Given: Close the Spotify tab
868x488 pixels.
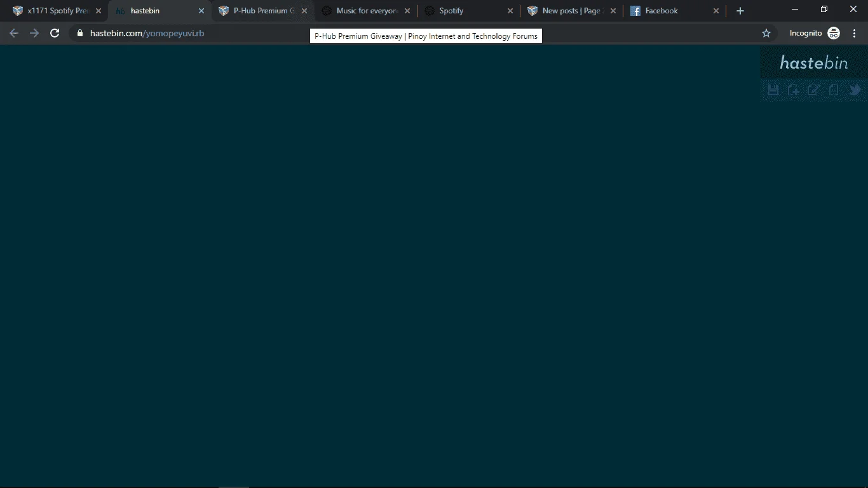Looking at the screenshot, I should pyautogui.click(x=510, y=11).
